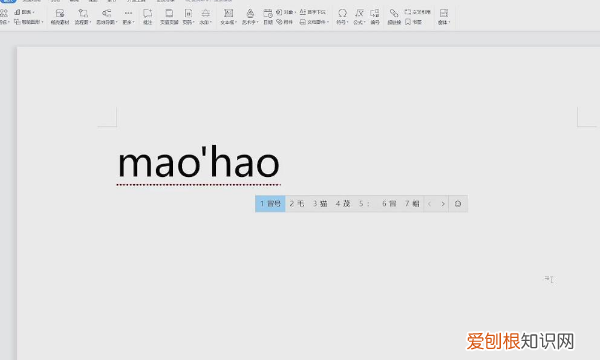Open 页眉页脚 header and footer tool
The image size is (600, 360).
(x=169, y=17)
